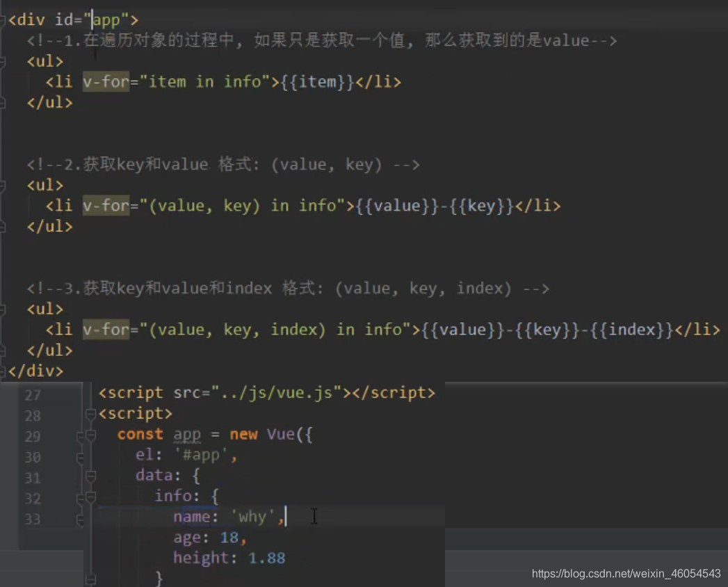Image resolution: width=728 pixels, height=587 pixels.
Task: Collapse the fold marker at the closing brace below height
Action: (x=90, y=579)
